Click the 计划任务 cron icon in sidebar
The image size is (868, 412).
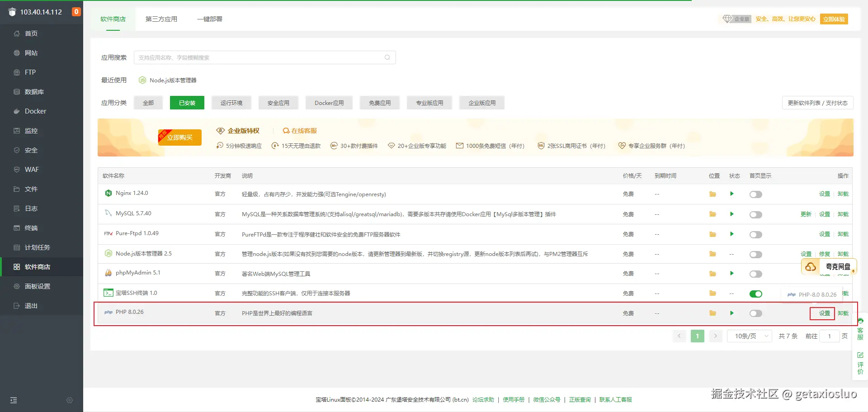[17, 247]
